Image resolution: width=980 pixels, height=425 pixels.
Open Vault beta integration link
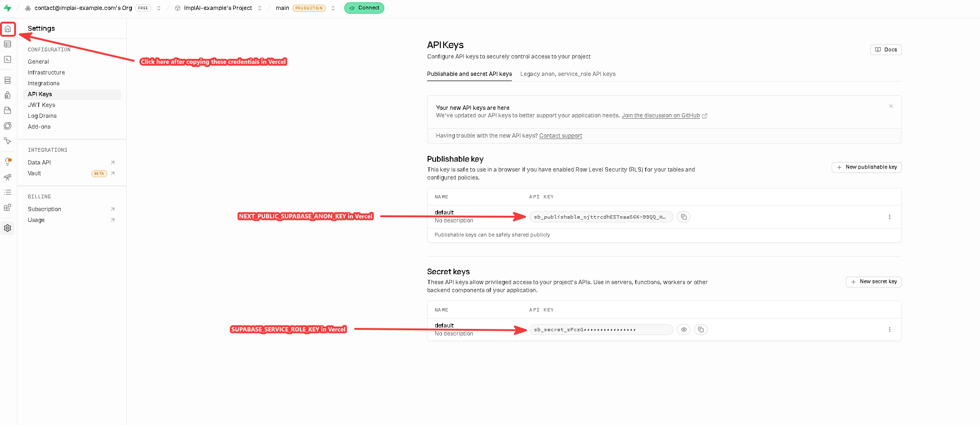(72, 173)
